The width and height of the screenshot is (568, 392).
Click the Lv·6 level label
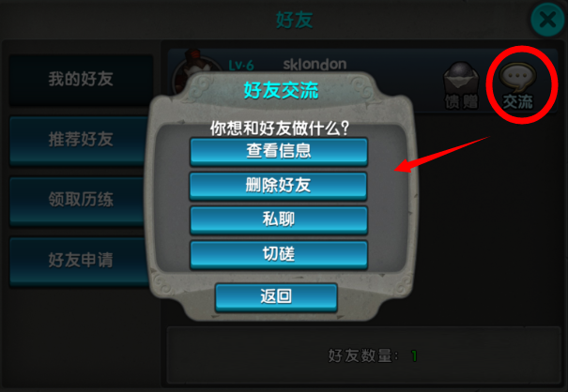241,66
